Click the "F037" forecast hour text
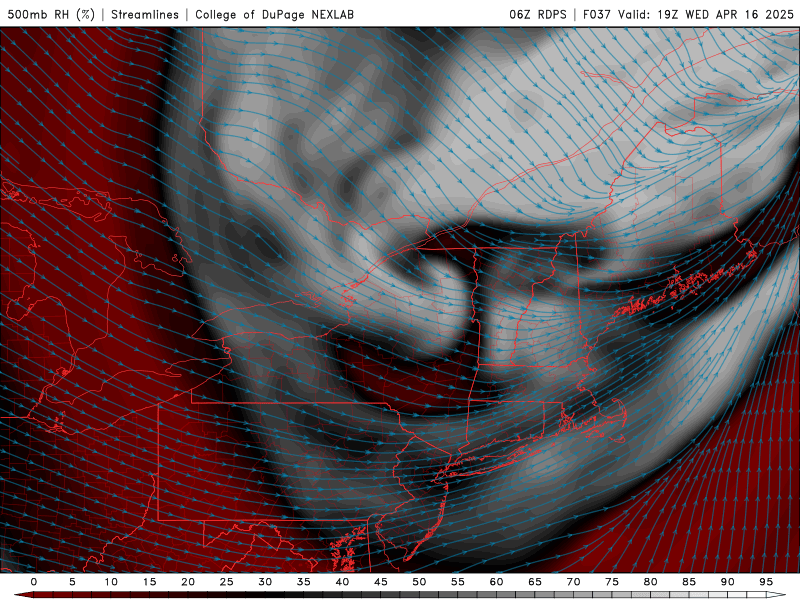Image resolution: width=800 pixels, height=600 pixels. pos(597,14)
